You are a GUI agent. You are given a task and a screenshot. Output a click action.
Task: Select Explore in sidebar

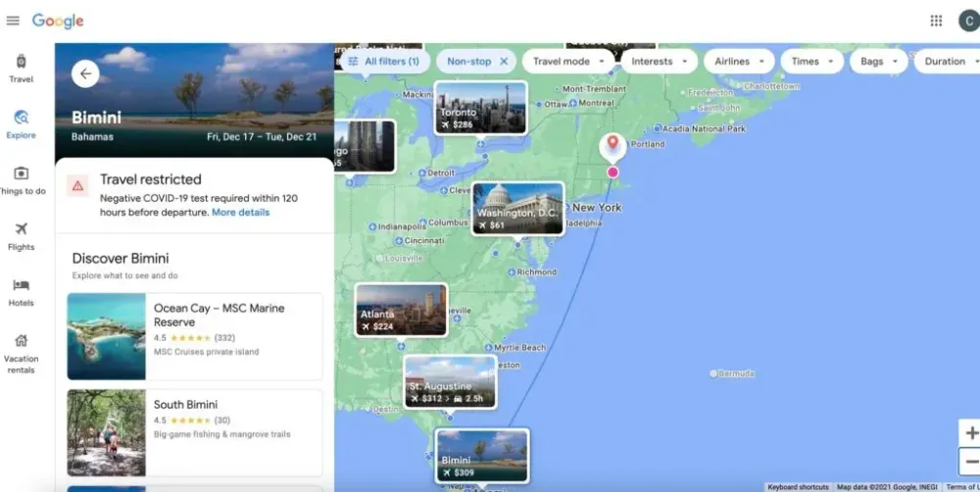[21, 124]
